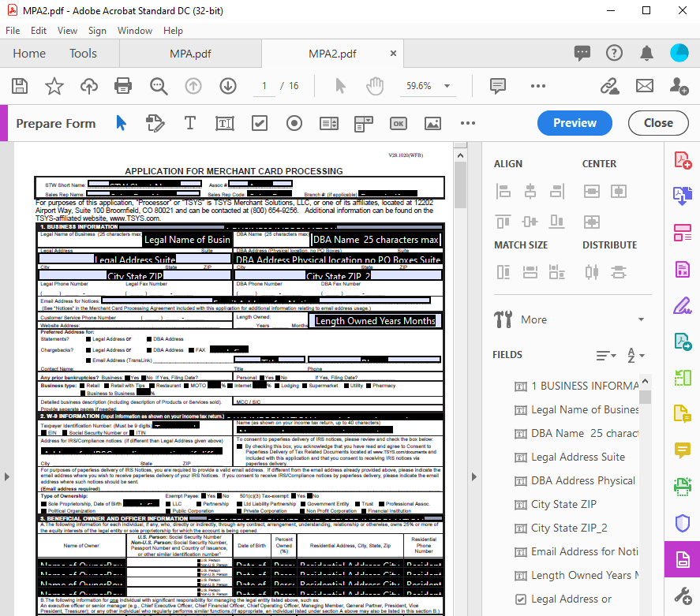Image resolution: width=700 pixels, height=616 pixels.
Task: Add an OK button field
Action: coord(399,123)
